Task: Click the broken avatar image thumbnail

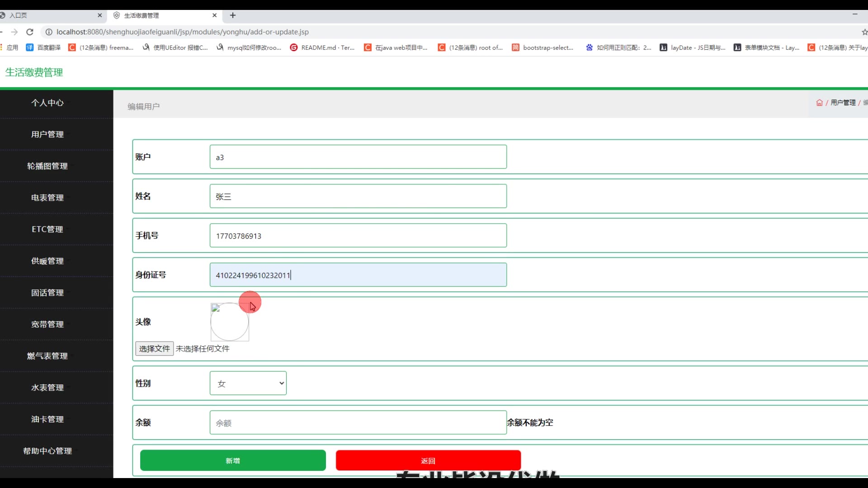Action: [x=230, y=322]
